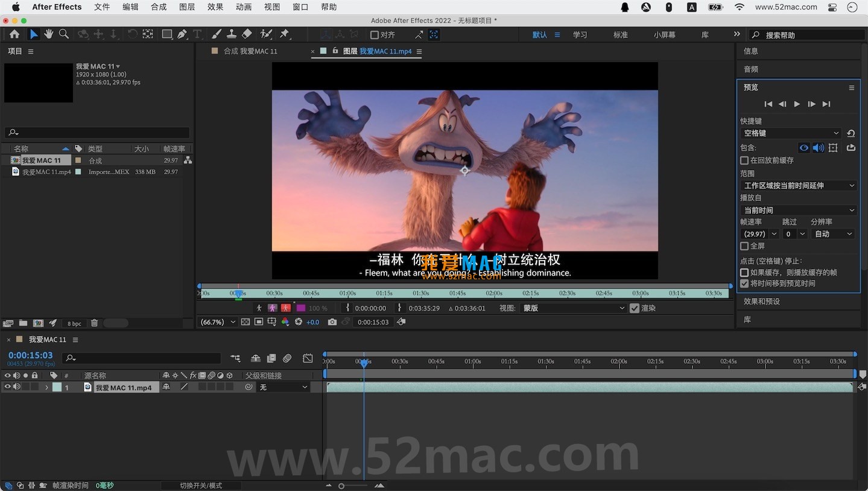Open region of interest grid options
This screenshot has height=491, width=868.
272,322
